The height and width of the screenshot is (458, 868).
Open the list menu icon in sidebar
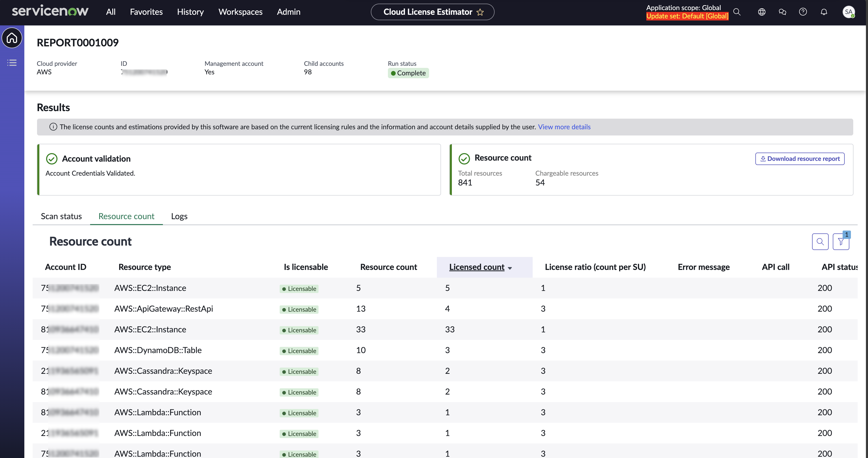point(12,63)
